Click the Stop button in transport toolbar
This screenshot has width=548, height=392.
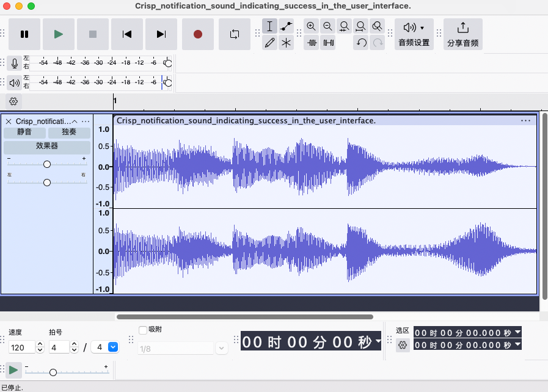pos(93,34)
